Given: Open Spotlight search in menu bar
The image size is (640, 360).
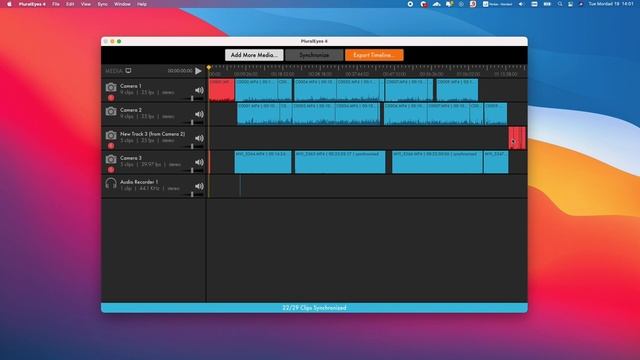Looking at the screenshot, I should (560, 4).
